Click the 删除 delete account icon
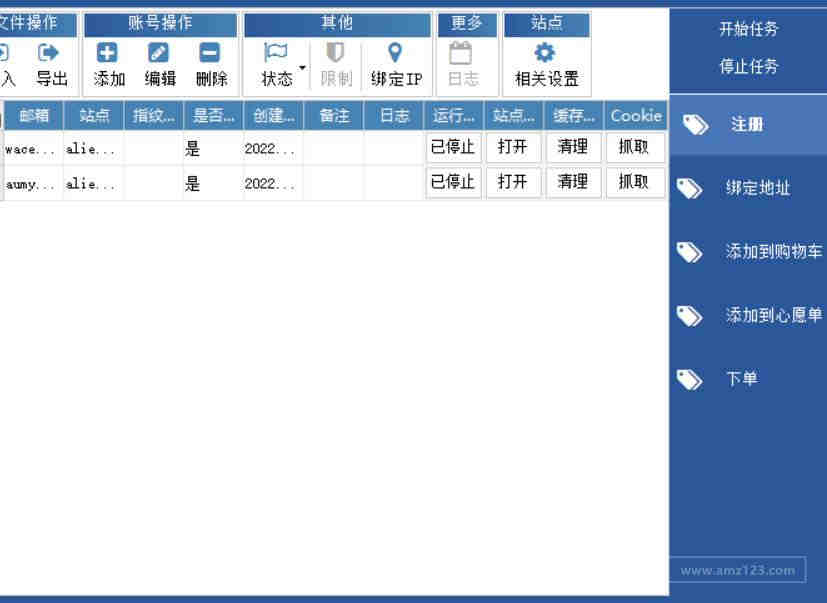This screenshot has height=603, width=827. (x=209, y=53)
